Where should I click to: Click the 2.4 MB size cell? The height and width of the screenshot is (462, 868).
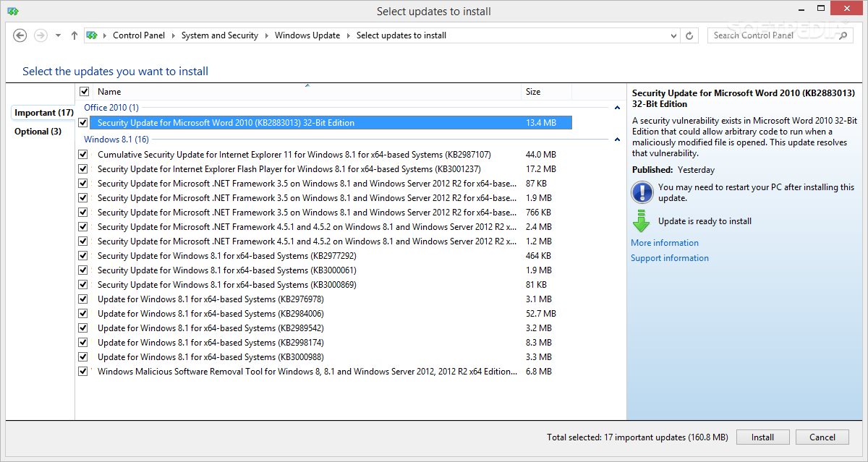pyautogui.click(x=539, y=227)
